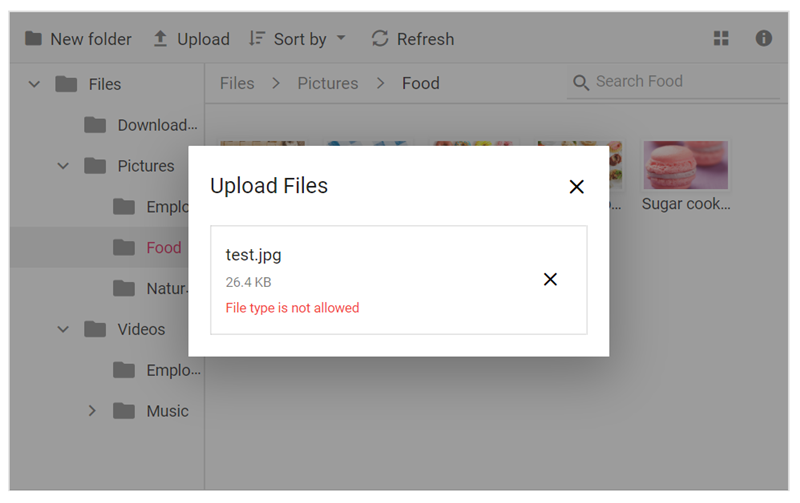800x503 pixels.
Task: Click the New folder icon
Action: (34, 39)
